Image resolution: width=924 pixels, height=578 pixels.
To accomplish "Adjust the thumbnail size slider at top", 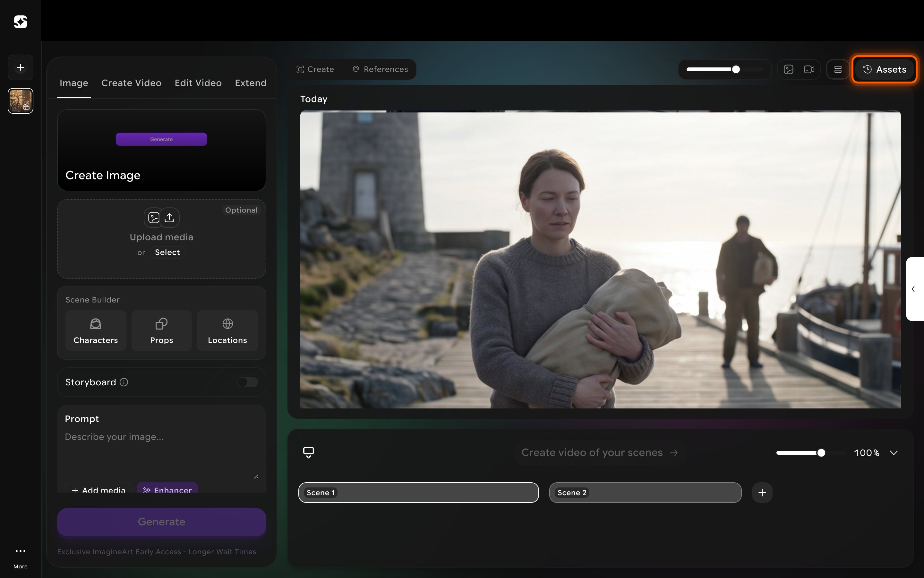I will pos(725,69).
